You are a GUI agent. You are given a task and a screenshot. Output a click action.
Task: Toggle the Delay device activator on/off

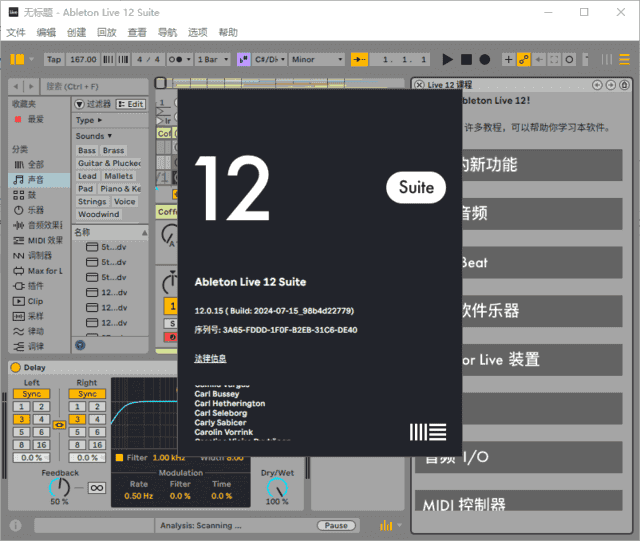tap(15, 367)
